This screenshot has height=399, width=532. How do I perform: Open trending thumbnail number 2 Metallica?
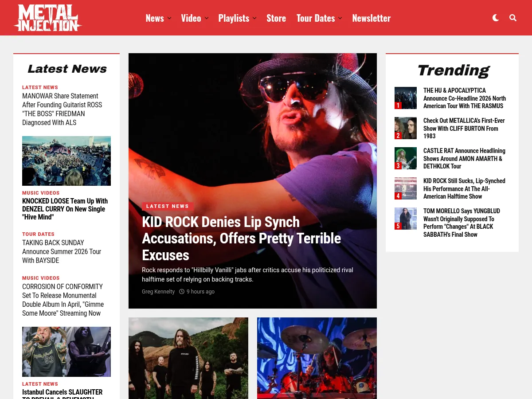pos(405,128)
